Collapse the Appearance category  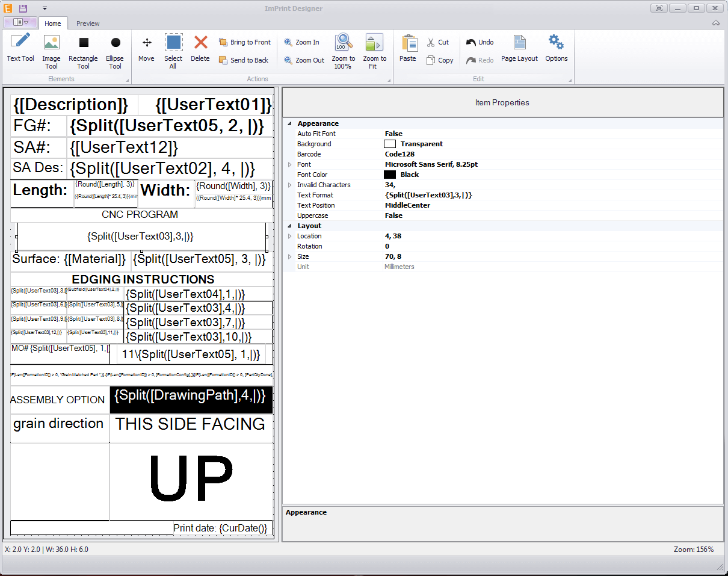click(x=289, y=123)
